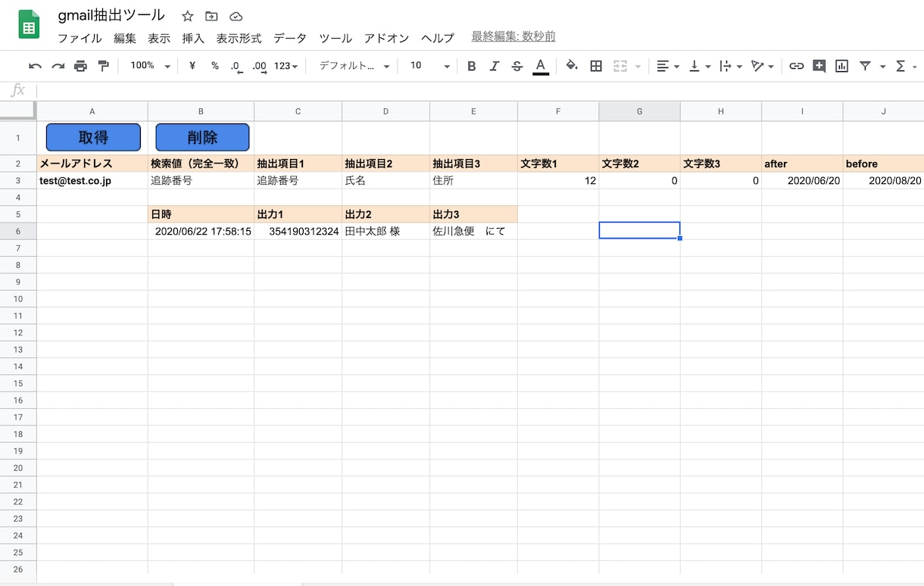
Task: Select the 検索値（完全一致） header cell
Action: (x=201, y=164)
